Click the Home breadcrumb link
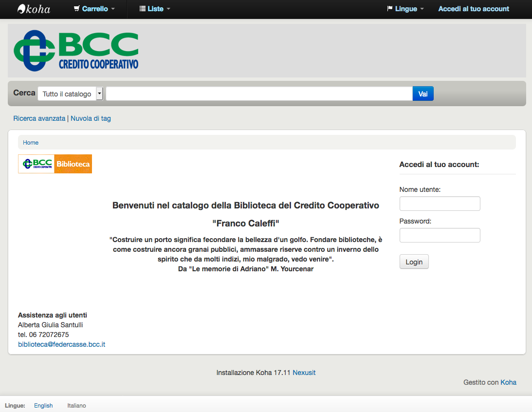532x412 pixels. (31, 143)
